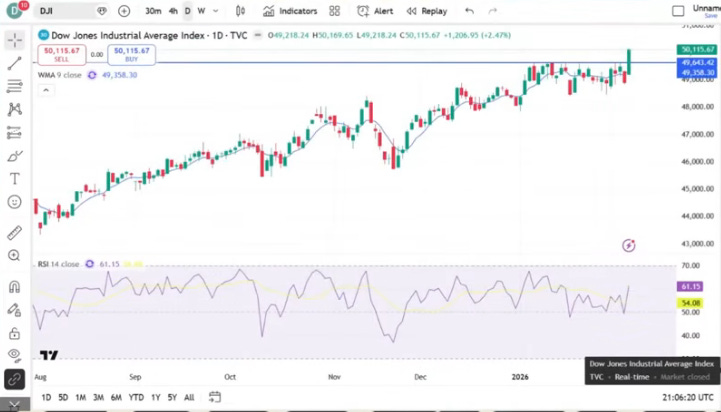Viewport: 721px width, 412px height.
Task: Click the purple 61.15 RSI value label
Action: tap(690, 286)
